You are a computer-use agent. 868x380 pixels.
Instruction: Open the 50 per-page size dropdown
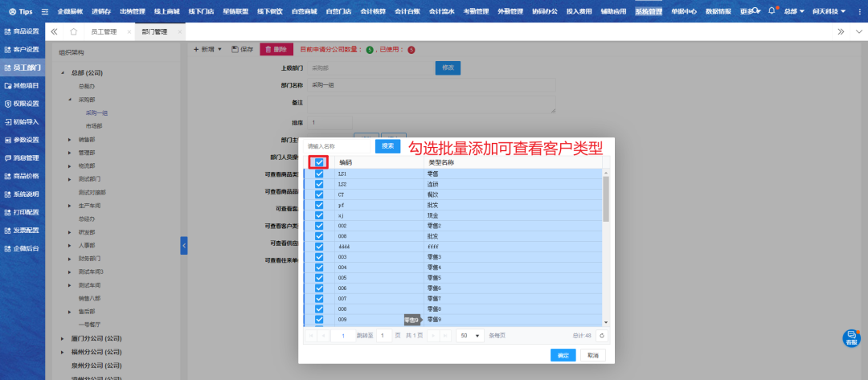[x=469, y=335]
